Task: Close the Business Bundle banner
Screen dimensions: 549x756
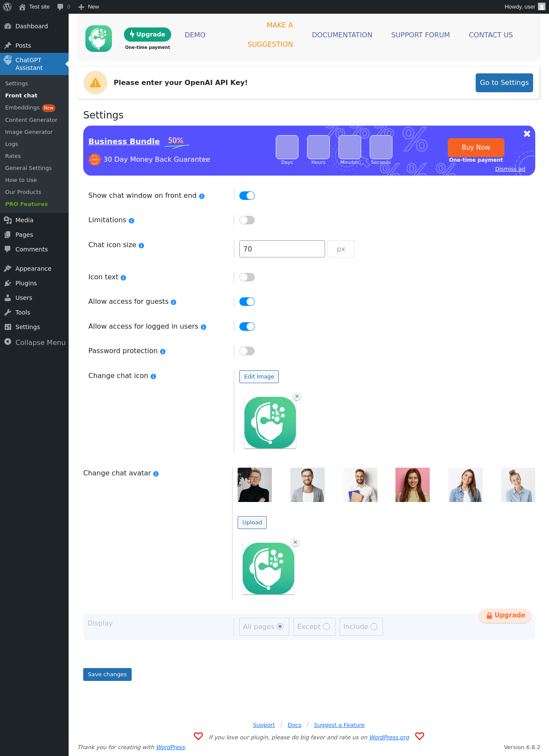Action: [527, 134]
